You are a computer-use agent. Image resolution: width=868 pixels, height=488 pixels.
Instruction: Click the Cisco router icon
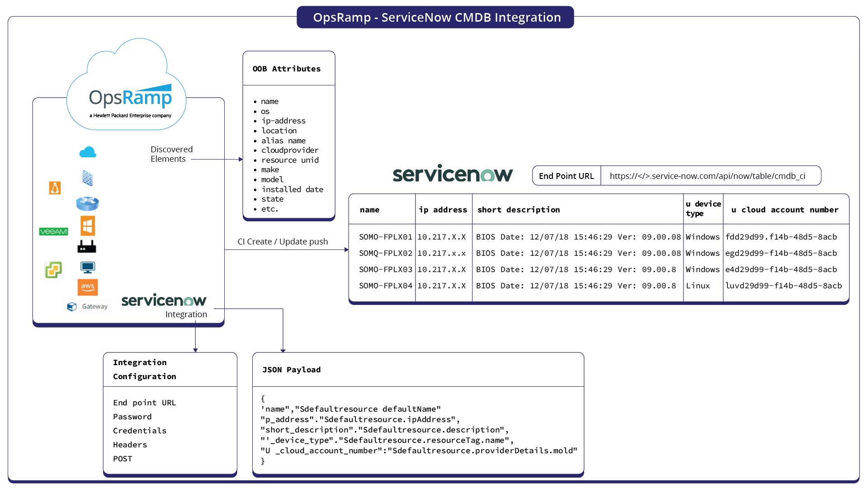[87, 204]
